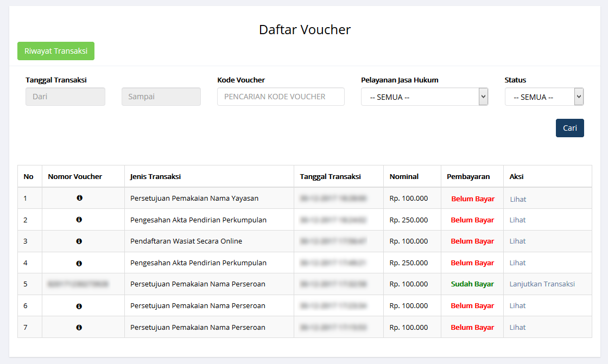Click the Sudah Bayar status in row 5
This screenshot has height=364, width=608.
pos(472,284)
